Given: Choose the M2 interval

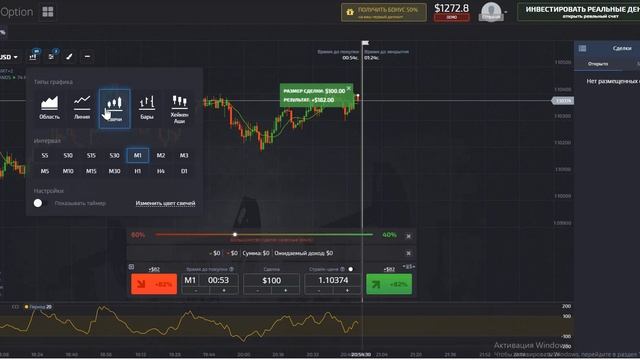Looking at the screenshot, I should [x=161, y=156].
